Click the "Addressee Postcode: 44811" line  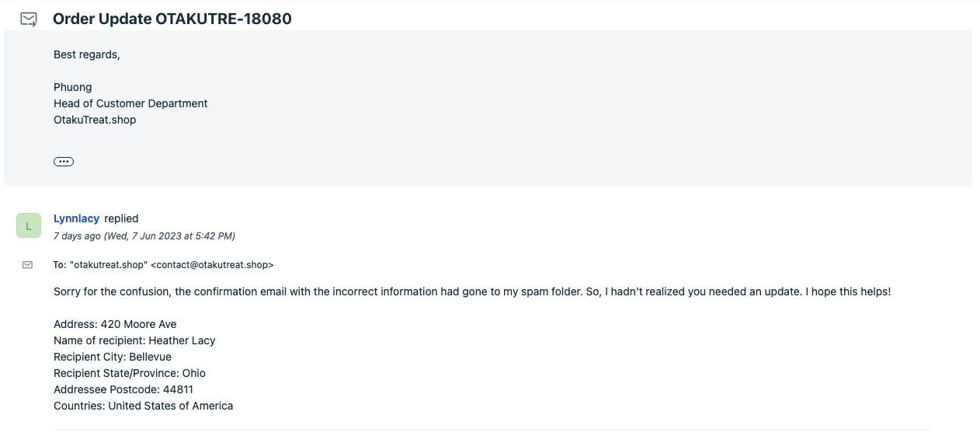click(123, 389)
